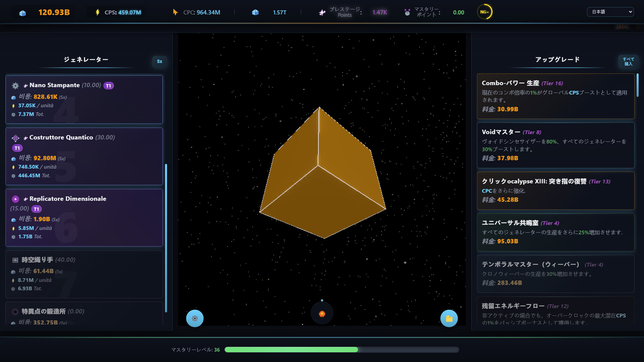Click the orange gem orb icon
The image size is (644, 362).
point(322,314)
